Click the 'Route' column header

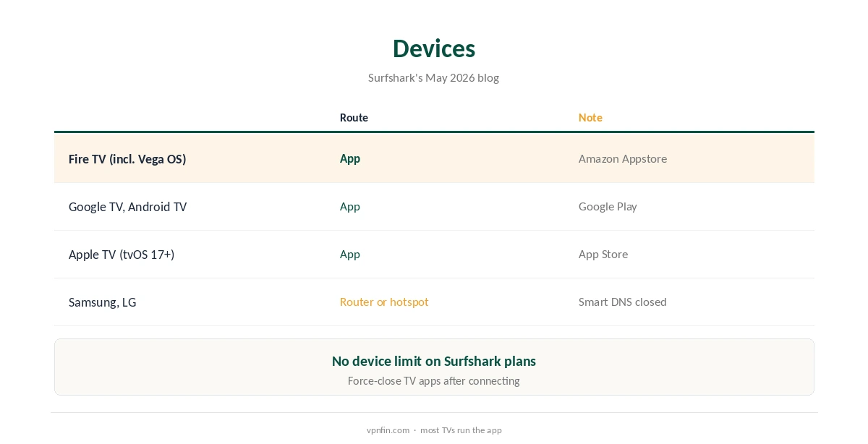point(354,117)
